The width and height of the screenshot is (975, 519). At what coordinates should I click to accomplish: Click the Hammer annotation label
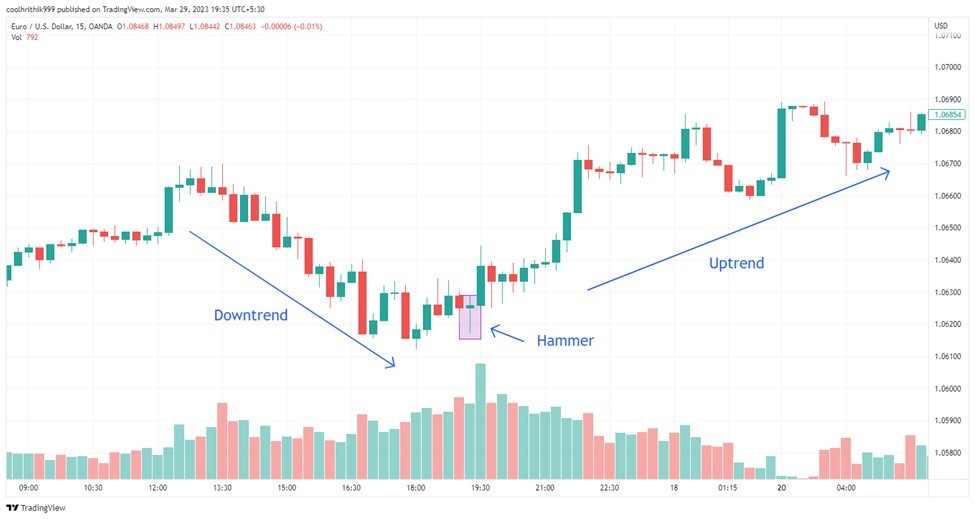click(565, 341)
